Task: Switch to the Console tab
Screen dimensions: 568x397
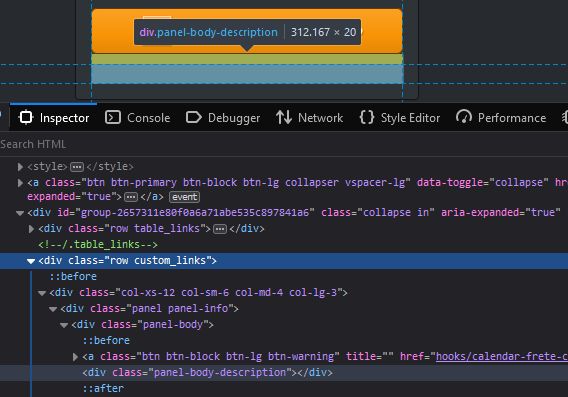Action: point(138,118)
